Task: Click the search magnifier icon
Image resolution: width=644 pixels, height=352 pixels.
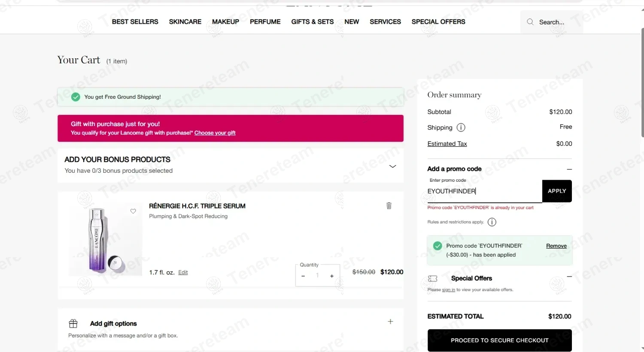Action: 530,22
